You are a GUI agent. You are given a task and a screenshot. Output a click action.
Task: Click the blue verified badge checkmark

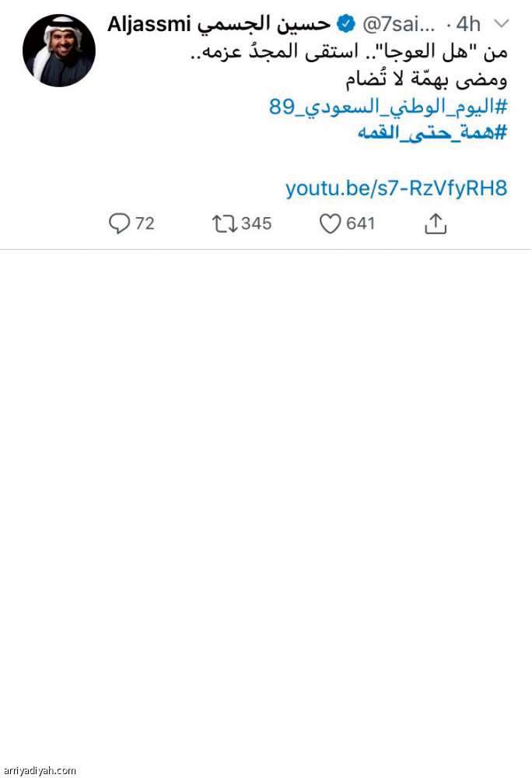[345, 23]
